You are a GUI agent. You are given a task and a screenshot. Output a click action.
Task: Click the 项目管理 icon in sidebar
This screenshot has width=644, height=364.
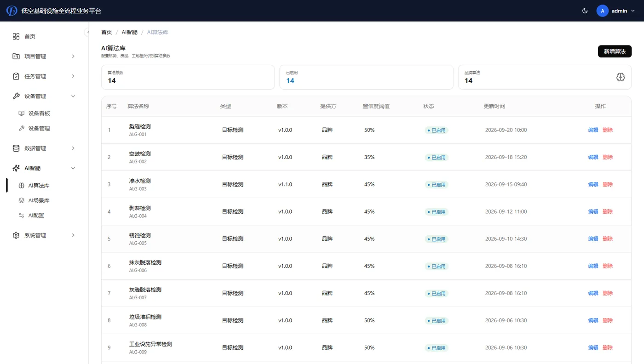click(16, 56)
